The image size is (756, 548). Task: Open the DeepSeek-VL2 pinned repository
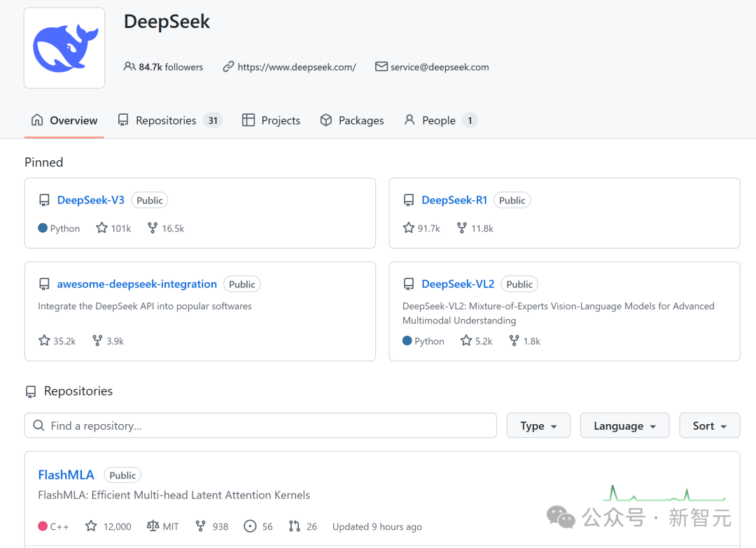(458, 284)
